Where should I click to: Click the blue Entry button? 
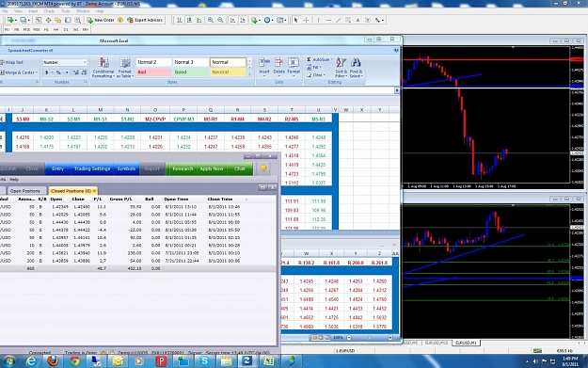point(57,168)
